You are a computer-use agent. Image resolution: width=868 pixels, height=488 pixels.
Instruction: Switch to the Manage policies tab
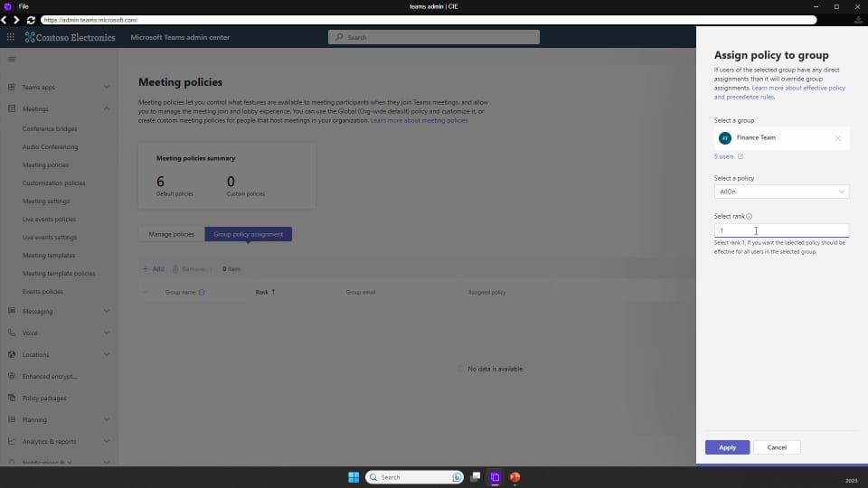[171, 234]
